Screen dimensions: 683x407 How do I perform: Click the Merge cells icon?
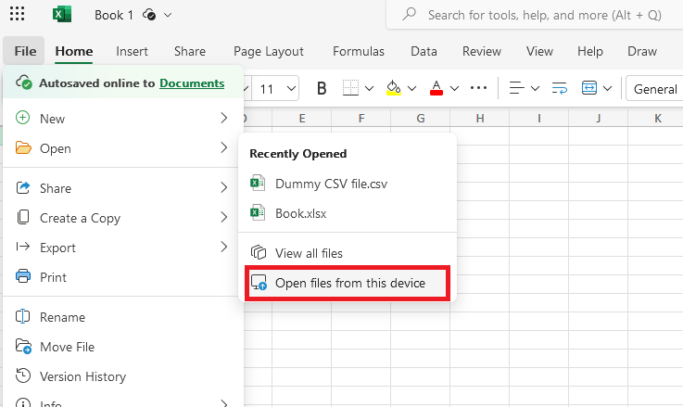[x=589, y=88]
